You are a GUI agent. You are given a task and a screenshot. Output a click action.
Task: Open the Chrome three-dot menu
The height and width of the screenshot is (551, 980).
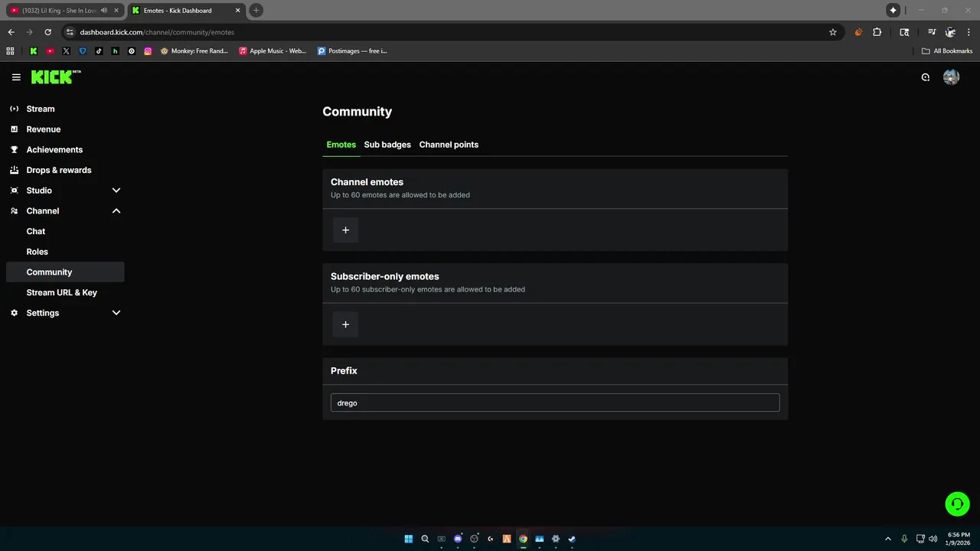click(969, 32)
